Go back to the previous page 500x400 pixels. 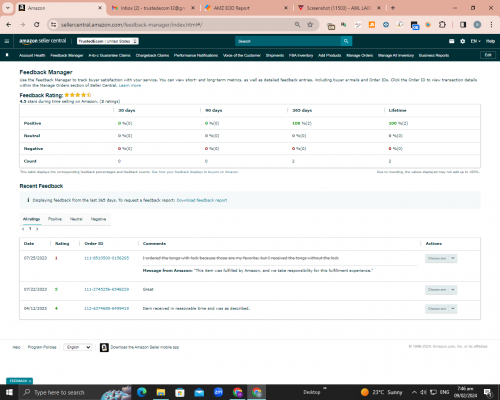click(x=9, y=25)
